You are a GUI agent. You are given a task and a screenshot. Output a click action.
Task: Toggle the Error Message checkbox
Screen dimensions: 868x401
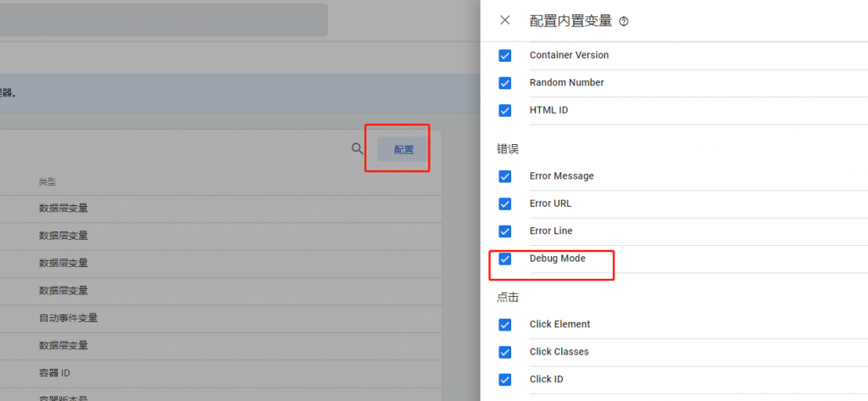505,176
